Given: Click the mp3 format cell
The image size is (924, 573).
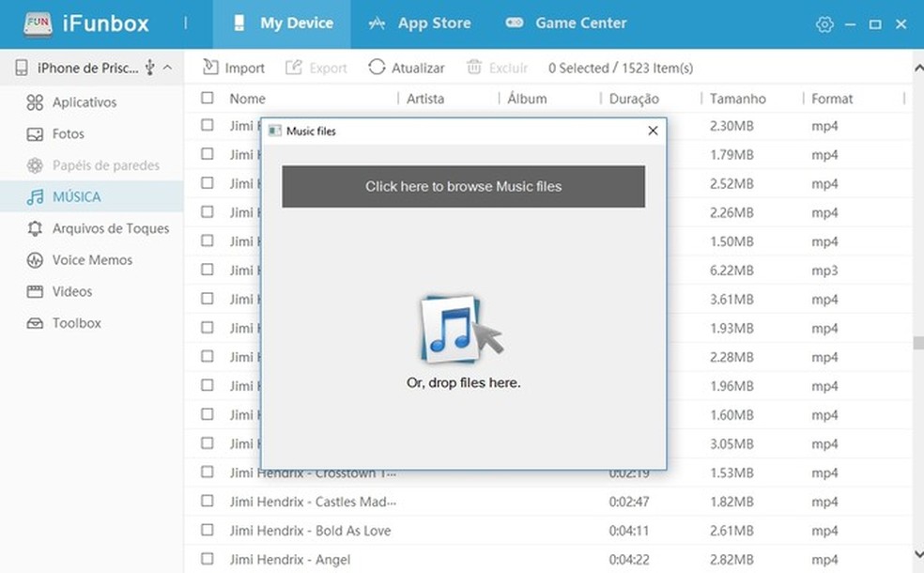Looking at the screenshot, I should (824, 271).
